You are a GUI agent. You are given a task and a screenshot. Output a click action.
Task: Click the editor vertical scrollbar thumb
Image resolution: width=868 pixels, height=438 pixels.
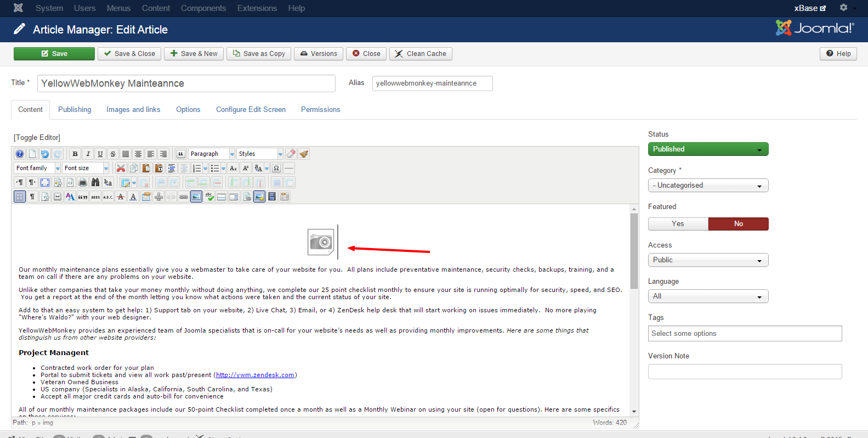(634, 251)
